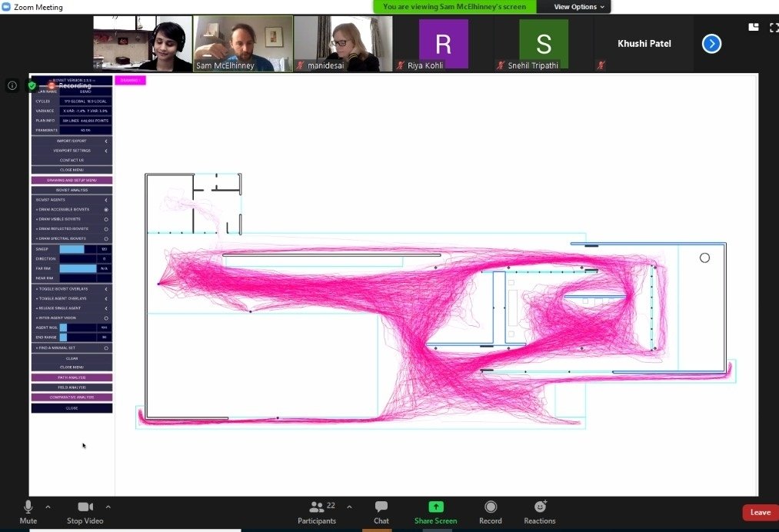Select Draw Reflected Isovists radio

[106, 229]
